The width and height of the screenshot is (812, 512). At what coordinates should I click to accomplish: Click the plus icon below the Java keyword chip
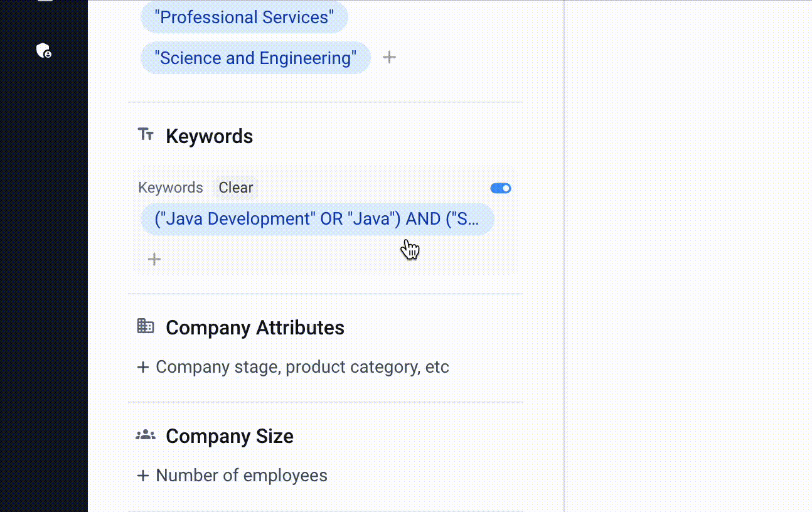(154, 259)
